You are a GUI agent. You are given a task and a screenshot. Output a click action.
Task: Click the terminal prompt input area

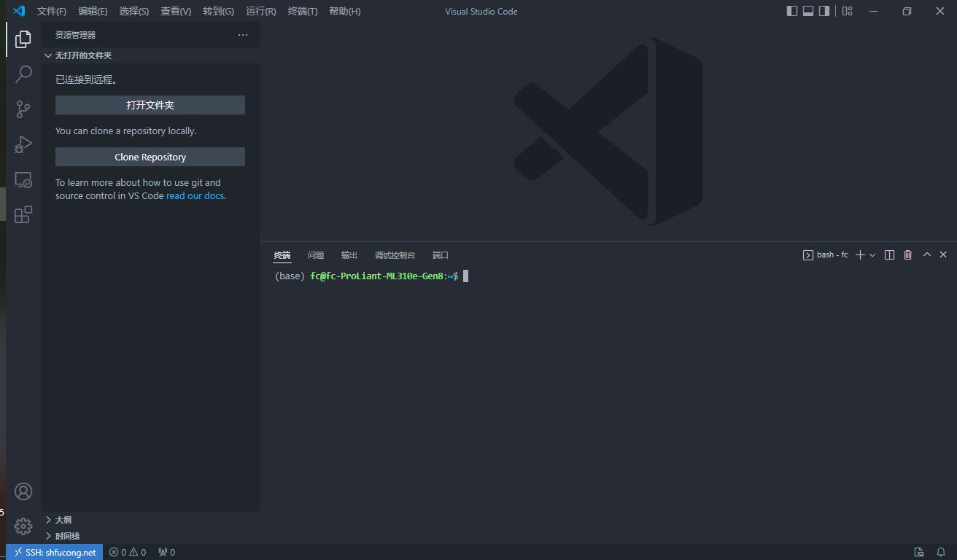[x=465, y=276]
